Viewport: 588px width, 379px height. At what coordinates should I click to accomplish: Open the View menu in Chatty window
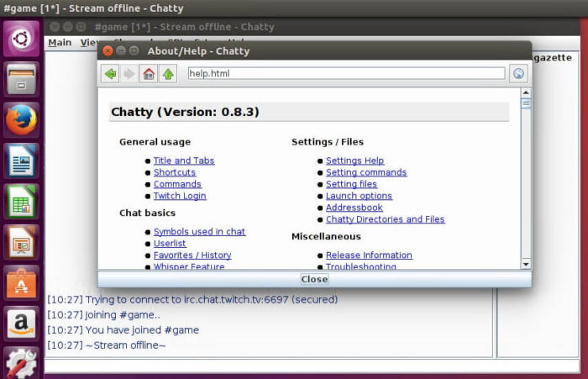pyautogui.click(x=88, y=42)
